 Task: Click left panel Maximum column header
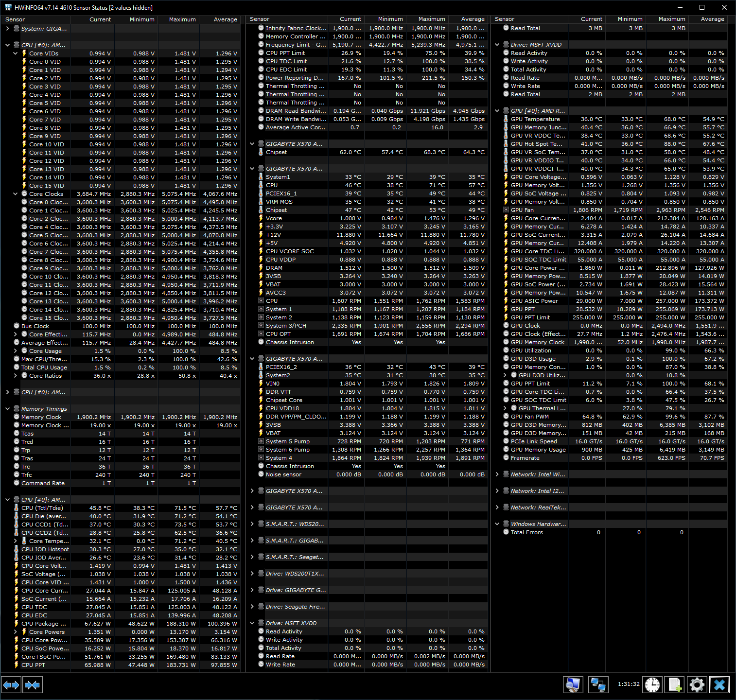pos(179,19)
